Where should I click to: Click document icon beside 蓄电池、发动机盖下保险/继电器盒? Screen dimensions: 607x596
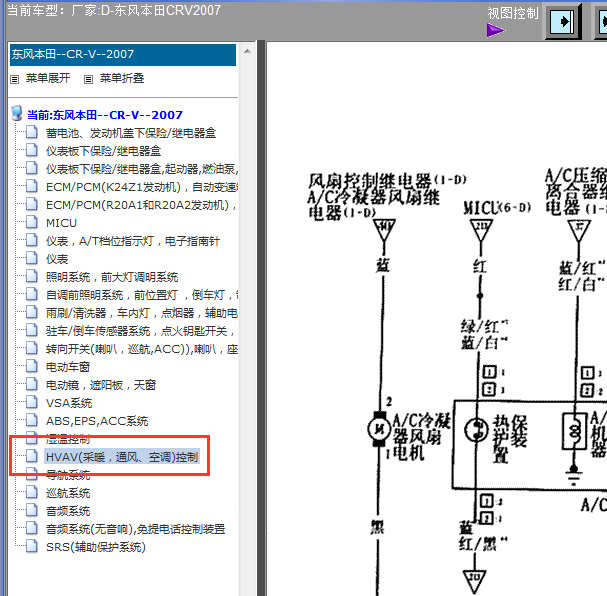[x=32, y=132]
